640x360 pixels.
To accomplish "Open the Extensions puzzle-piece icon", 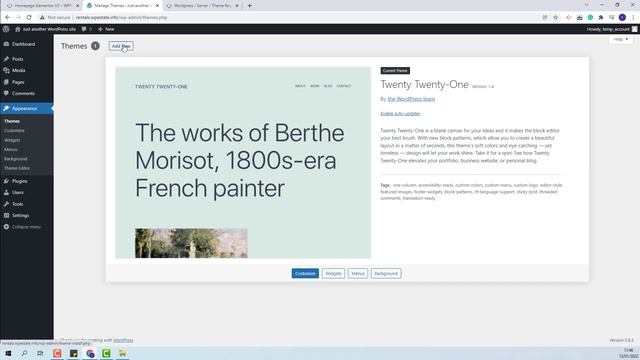I will point(601,18).
